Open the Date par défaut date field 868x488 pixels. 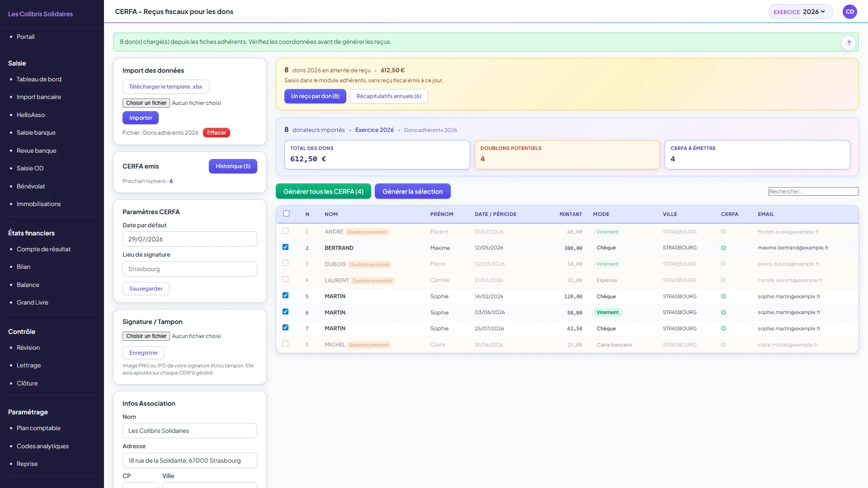click(190, 239)
